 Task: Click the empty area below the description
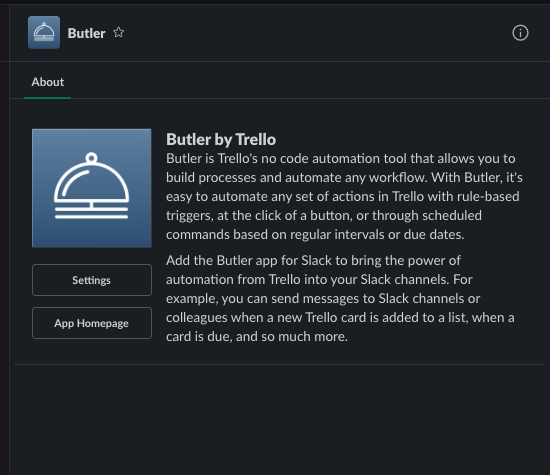pyautogui.click(x=279, y=419)
